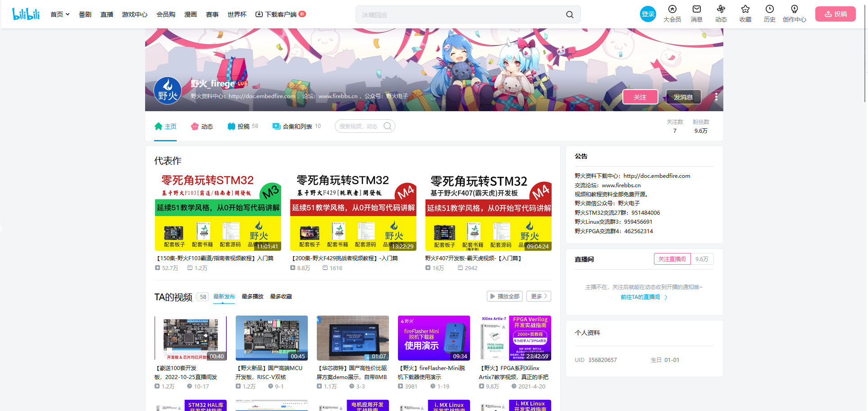Click the 关注数 7 counter
The width and height of the screenshot is (868, 411).
coord(675,126)
